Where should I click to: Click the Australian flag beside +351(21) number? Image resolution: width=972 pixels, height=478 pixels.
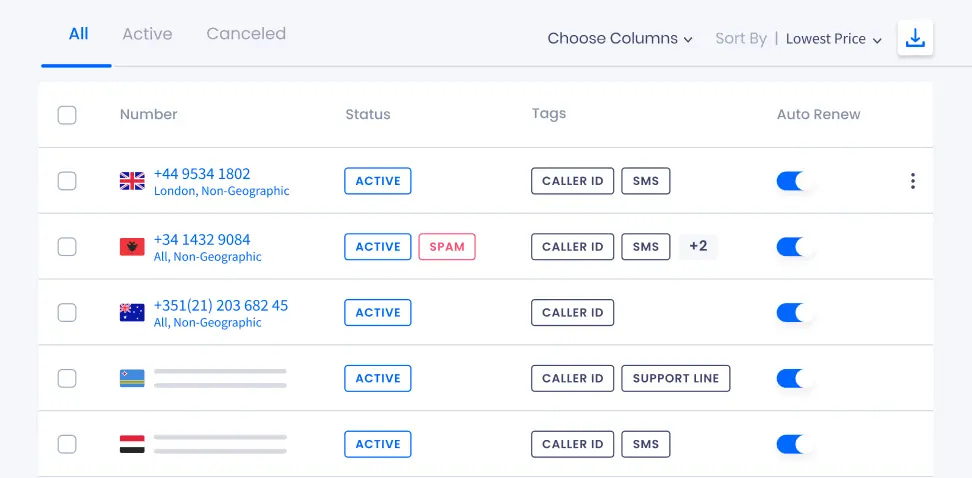(132, 312)
